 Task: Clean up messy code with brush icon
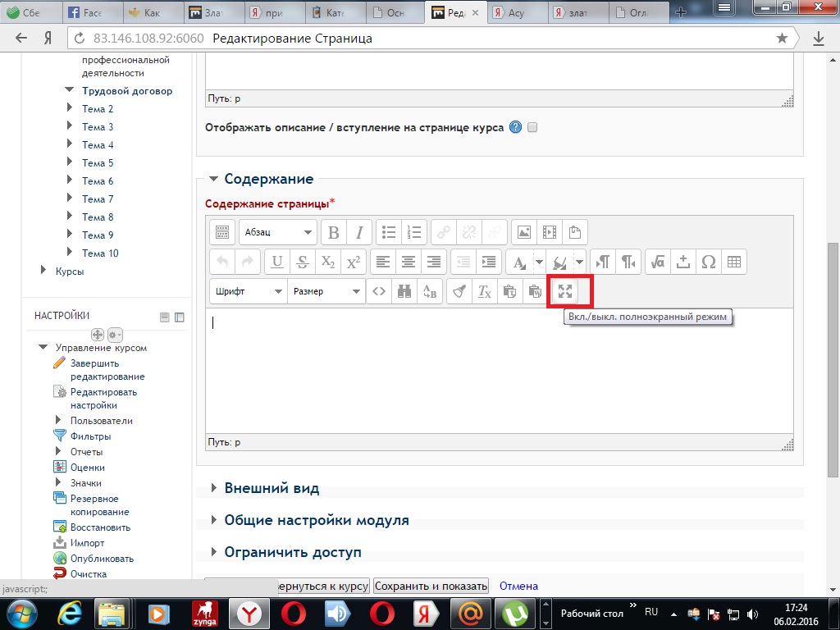tap(459, 291)
